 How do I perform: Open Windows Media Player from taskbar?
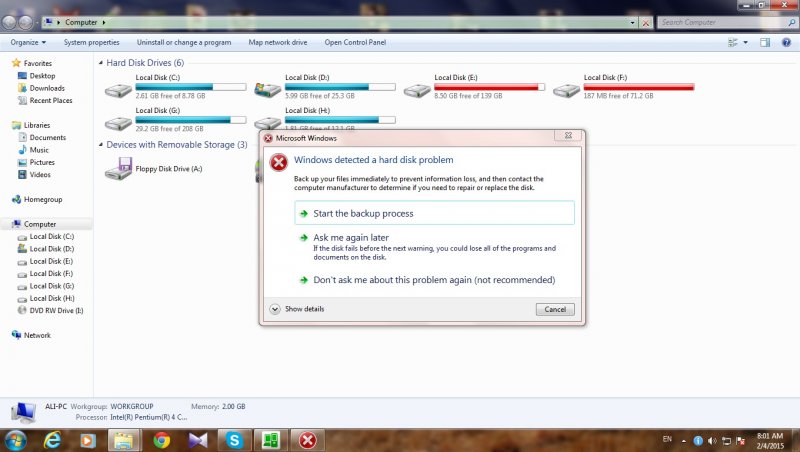88,440
